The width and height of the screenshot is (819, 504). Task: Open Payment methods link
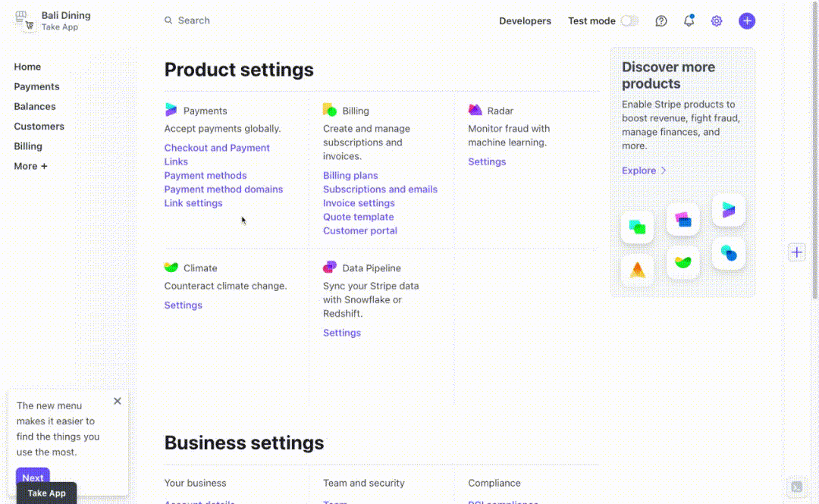pos(206,176)
